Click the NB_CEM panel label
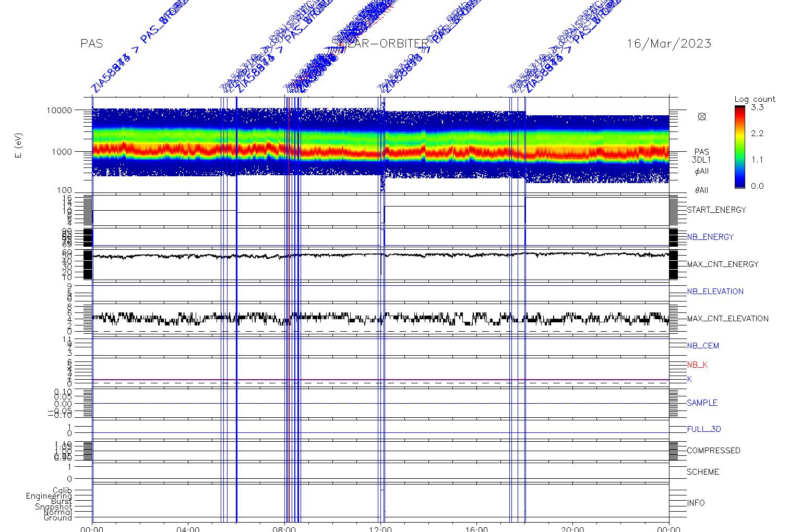Screen dimensions: 789x532 (x=703, y=345)
